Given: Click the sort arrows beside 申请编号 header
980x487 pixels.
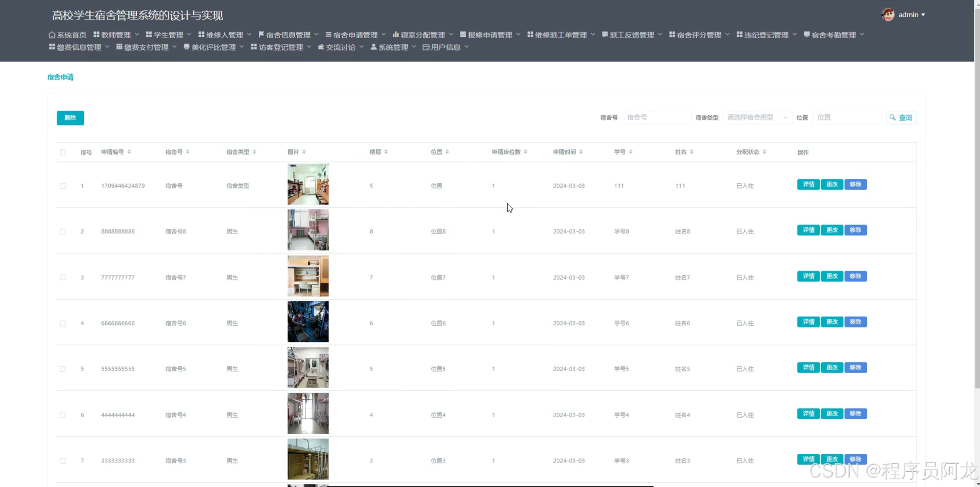Looking at the screenshot, I should click(x=129, y=152).
